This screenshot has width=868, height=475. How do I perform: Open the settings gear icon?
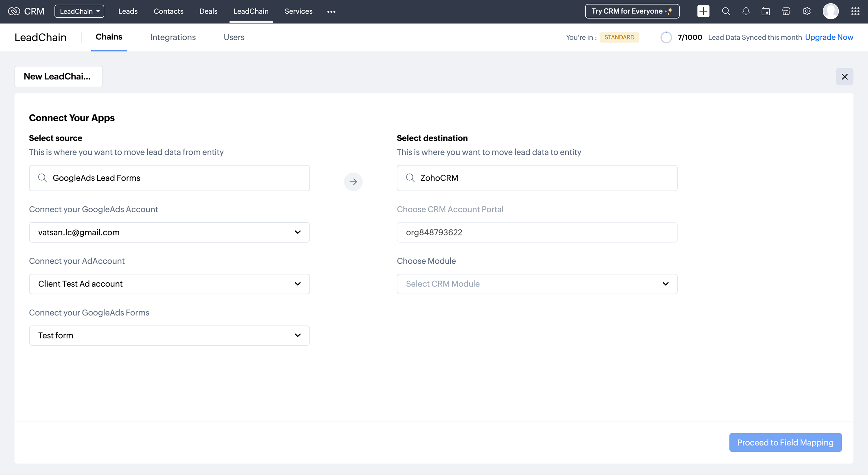(806, 11)
